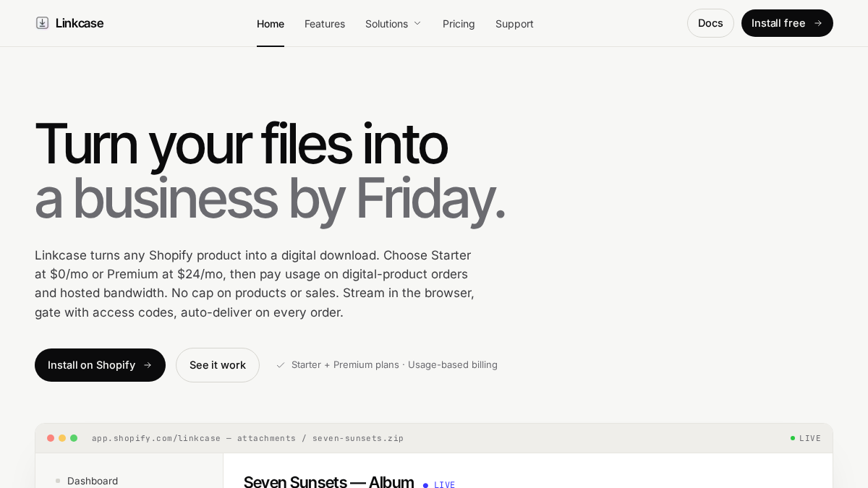Open the Pricing nav item
Viewport: 868px width, 488px height.
point(459,24)
